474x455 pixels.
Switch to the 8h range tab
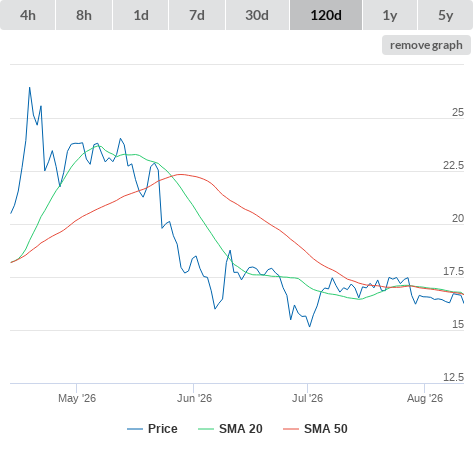click(x=84, y=15)
